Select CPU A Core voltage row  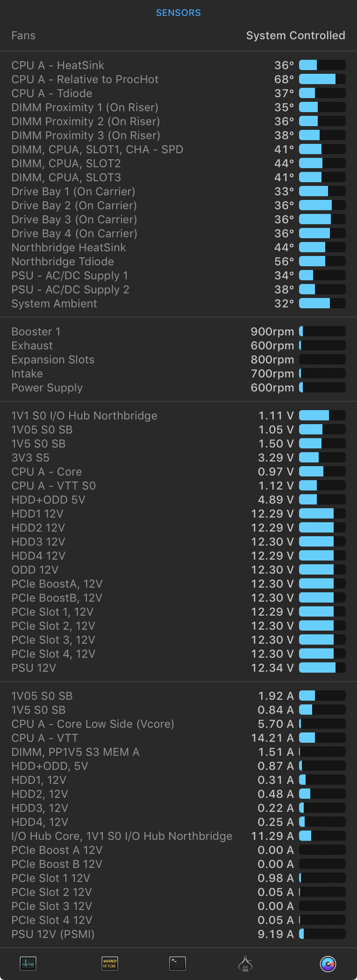point(47,472)
